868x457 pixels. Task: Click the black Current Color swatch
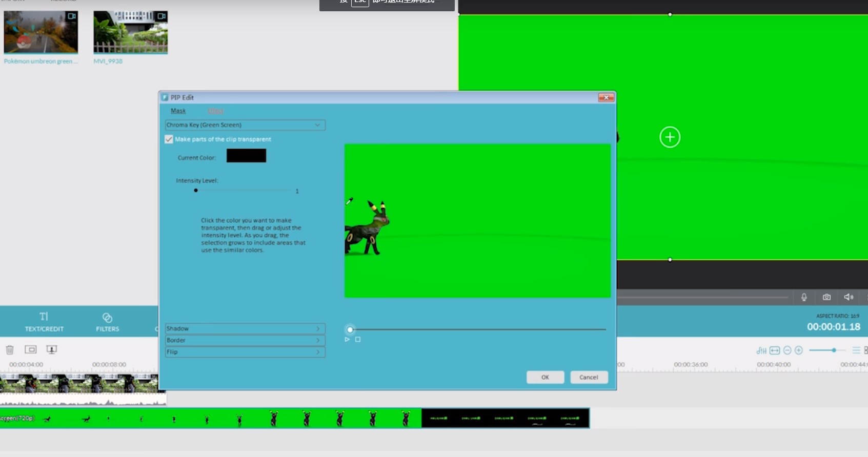[x=246, y=156]
